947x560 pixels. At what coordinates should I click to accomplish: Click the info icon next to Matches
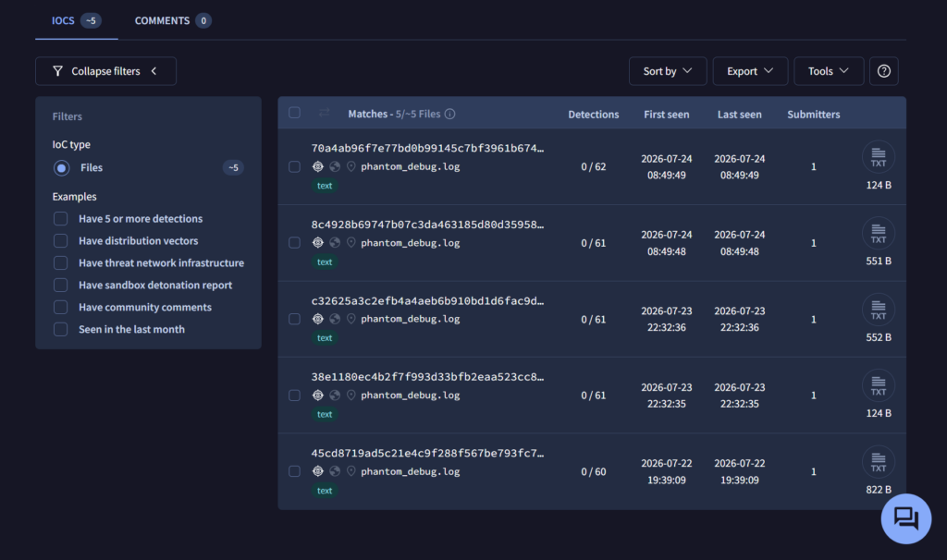click(450, 114)
